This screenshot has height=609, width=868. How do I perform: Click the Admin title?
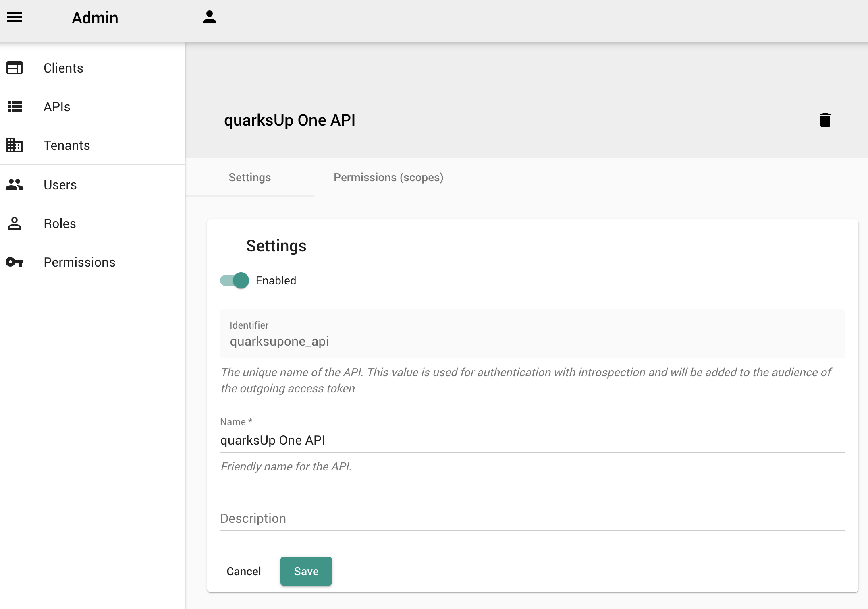pos(95,18)
